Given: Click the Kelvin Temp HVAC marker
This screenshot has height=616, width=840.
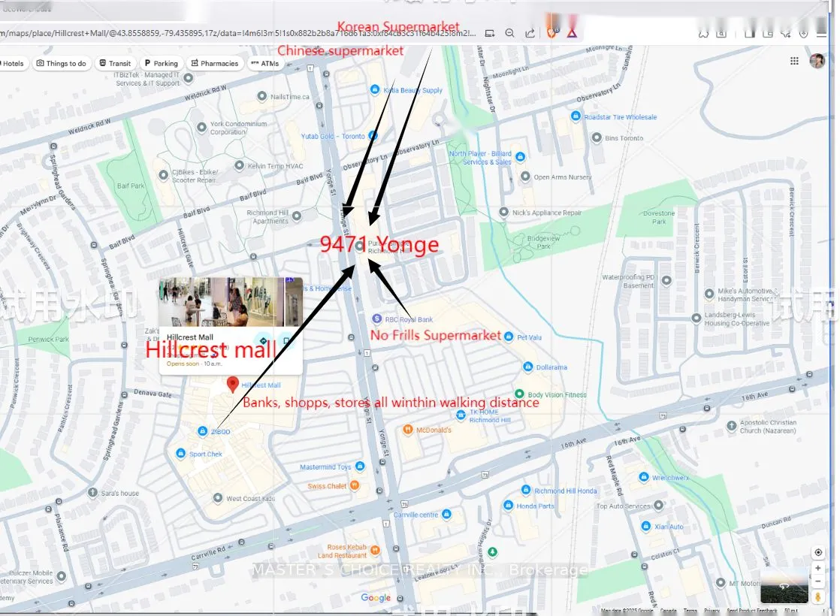Looking at the screenshot, I should click(x=240, y=165).
